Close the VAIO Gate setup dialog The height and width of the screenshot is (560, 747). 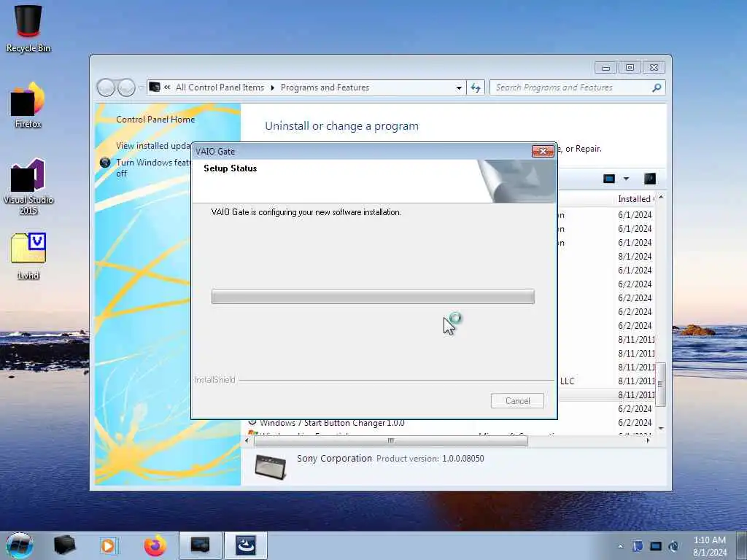(x=543, y=152)
